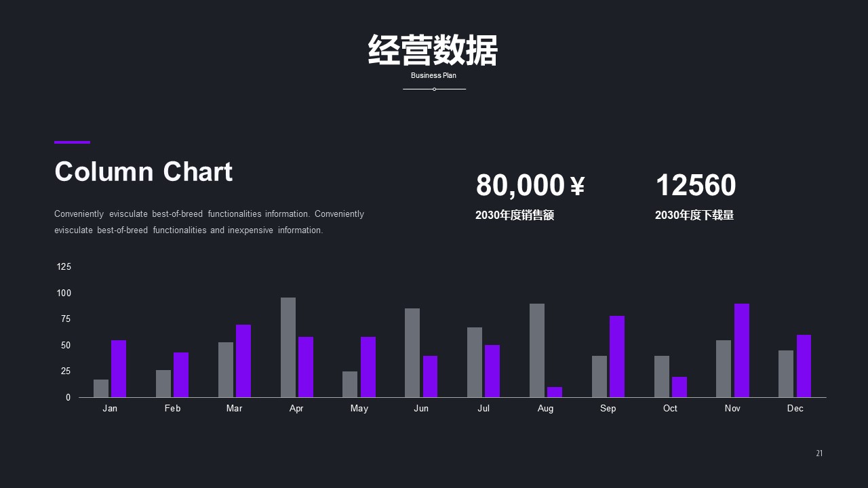Select the 经营数据 slide title

pos(433,50)
